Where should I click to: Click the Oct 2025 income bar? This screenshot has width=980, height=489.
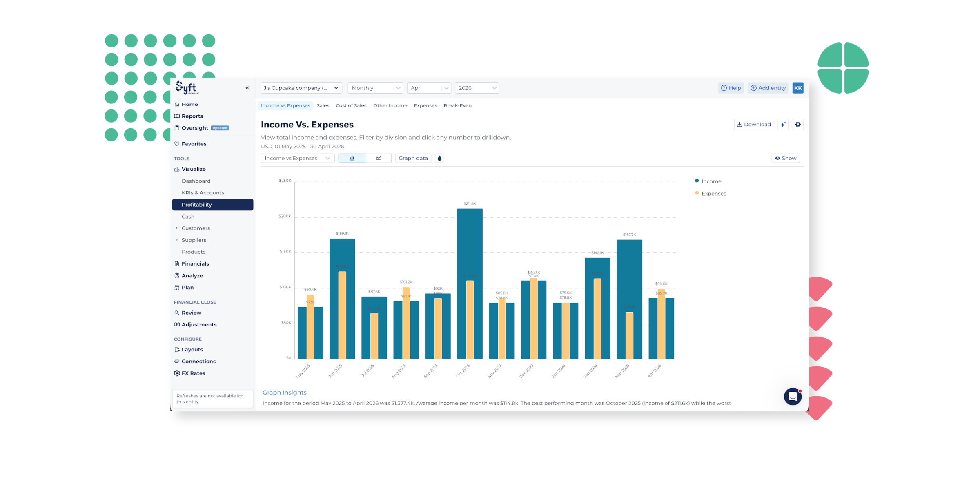coord(470,245)
